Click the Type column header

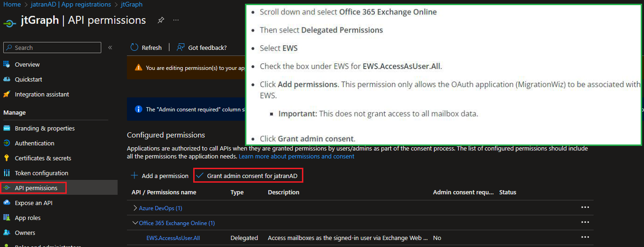237,192
